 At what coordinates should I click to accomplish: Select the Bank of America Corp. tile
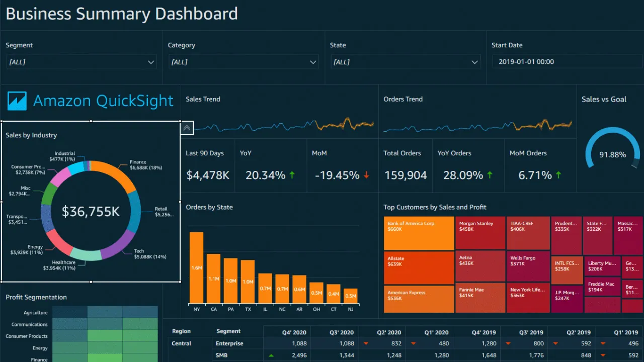[x=419, y=234]
